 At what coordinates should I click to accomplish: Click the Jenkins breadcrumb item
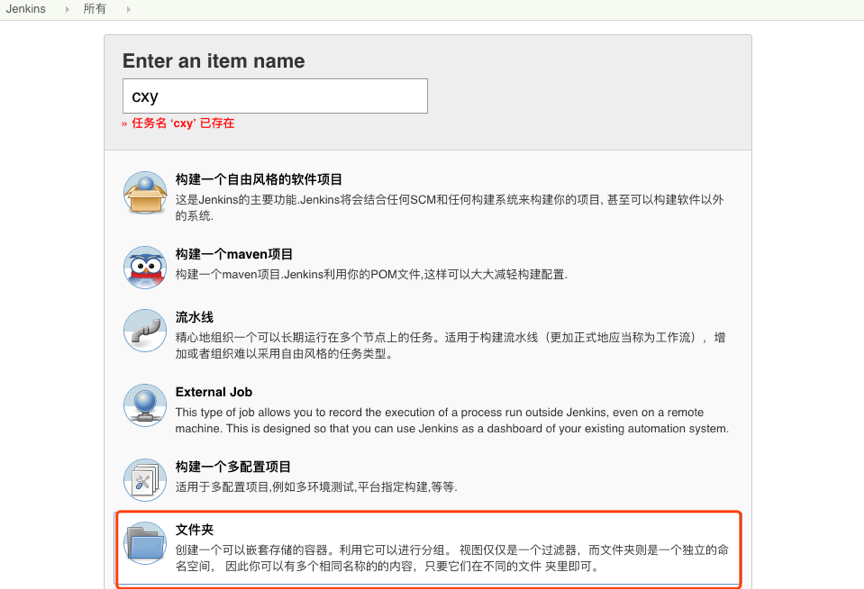coord(24,9)
